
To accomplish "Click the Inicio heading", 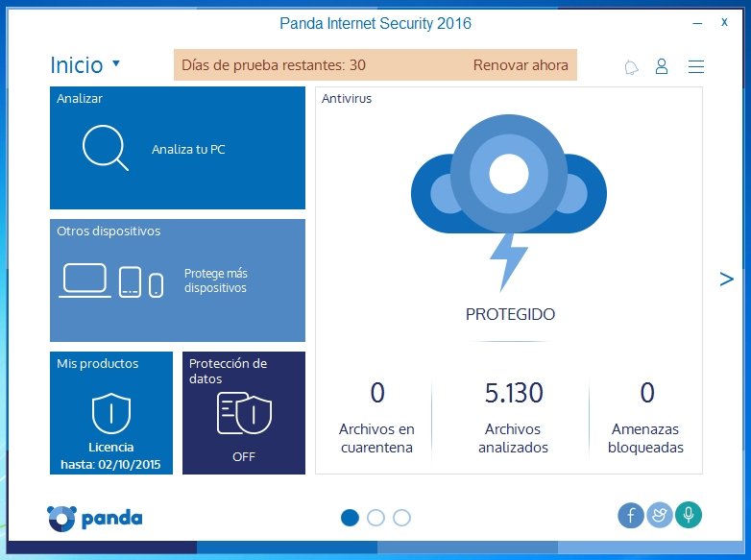I will pos(77,65).
